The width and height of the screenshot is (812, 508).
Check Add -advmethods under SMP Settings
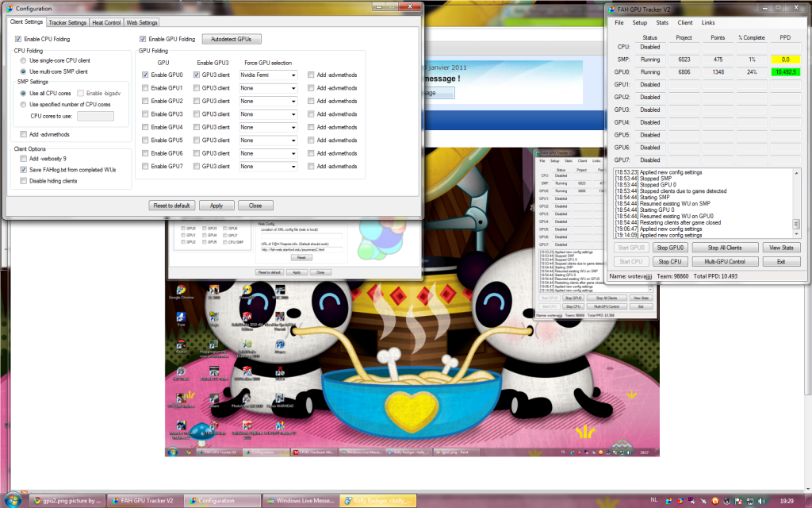pos(23,134)
